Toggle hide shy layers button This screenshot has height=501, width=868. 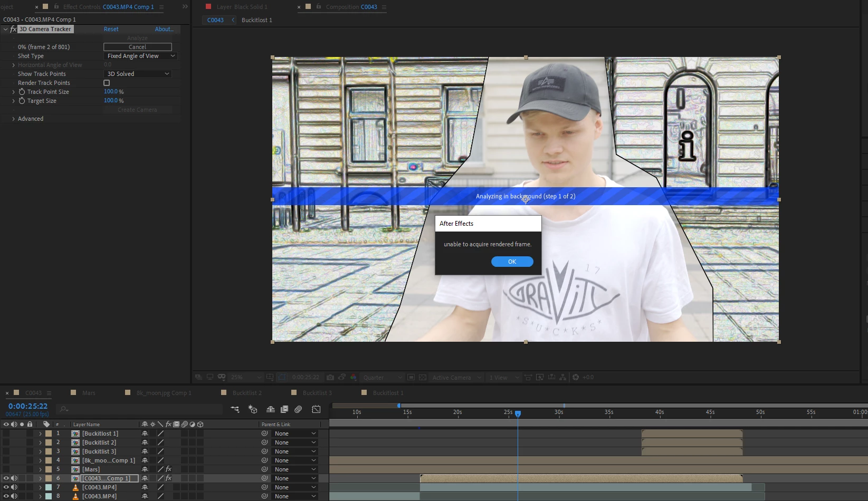click(x=270, y=409)
